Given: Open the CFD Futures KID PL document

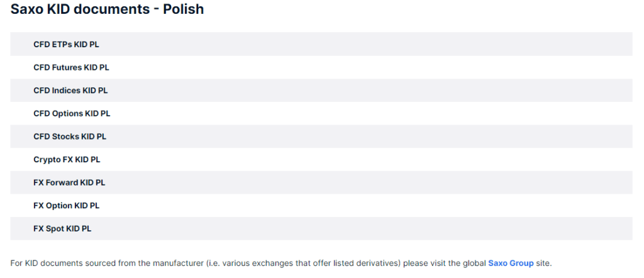Looking at the screenshot, I should click(71, 67).
